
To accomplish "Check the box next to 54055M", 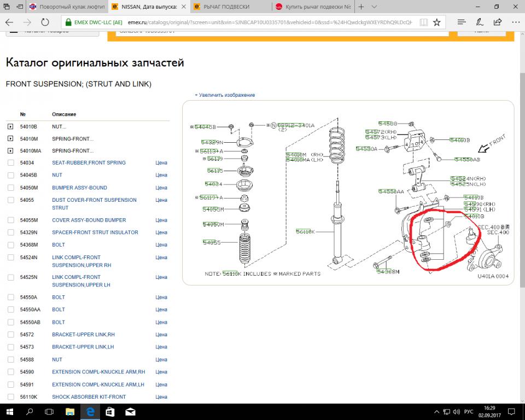I will pyautogui.click(x=11, y=220).
